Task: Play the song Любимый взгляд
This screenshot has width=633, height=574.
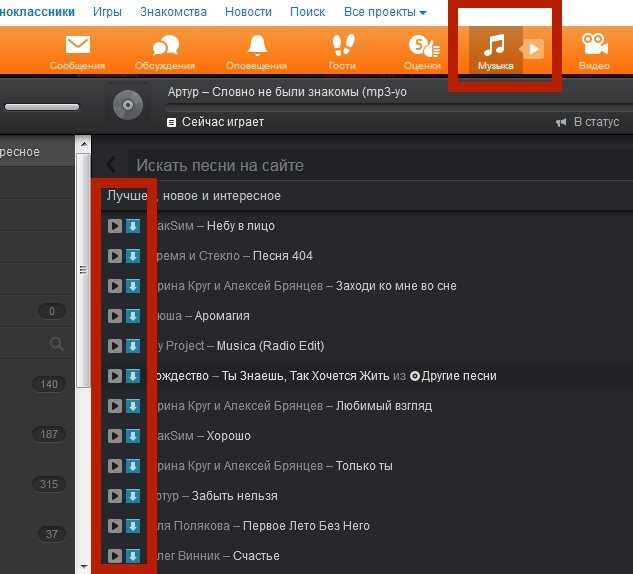Action: point(115,406)
